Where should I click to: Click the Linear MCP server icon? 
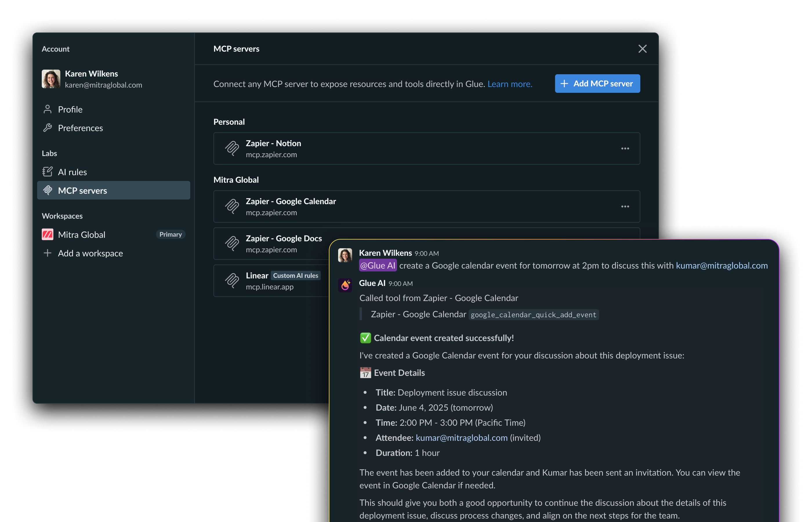[x=232, y=281]
